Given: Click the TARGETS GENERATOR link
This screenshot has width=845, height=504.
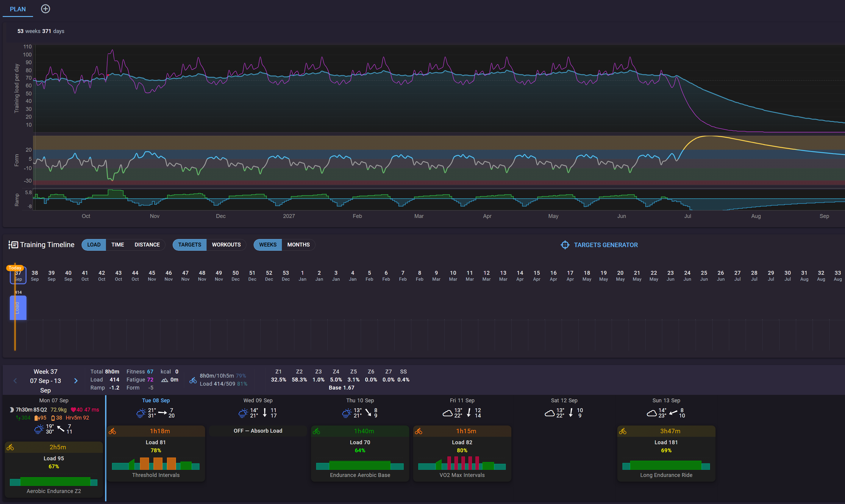Looking at the screenshot, I should tap(605, 245).
